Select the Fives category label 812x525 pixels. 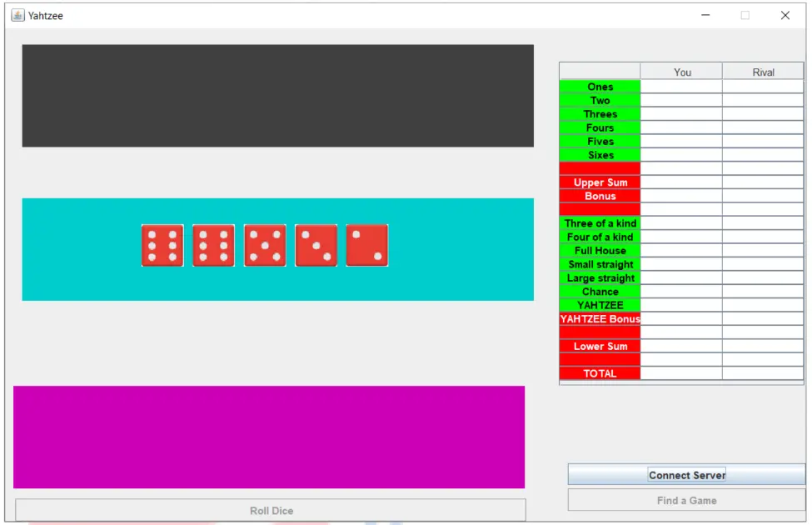(x=600, y=141)
